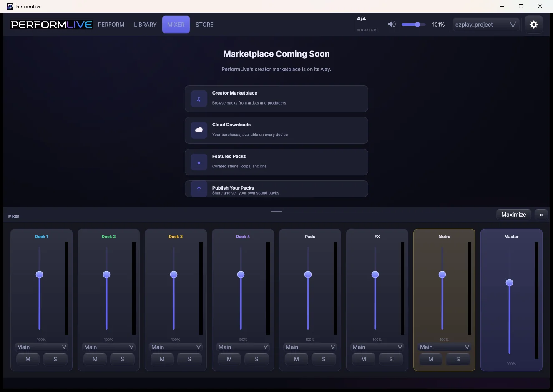Mute Deck 1 with the M button
Screen dimensions: 553x392
(x=28, y=359)
